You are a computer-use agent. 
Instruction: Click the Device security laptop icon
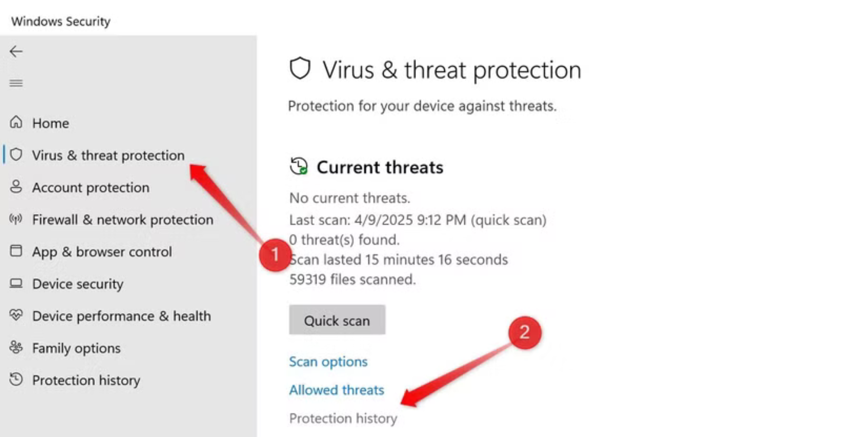(x=16, y=284)
